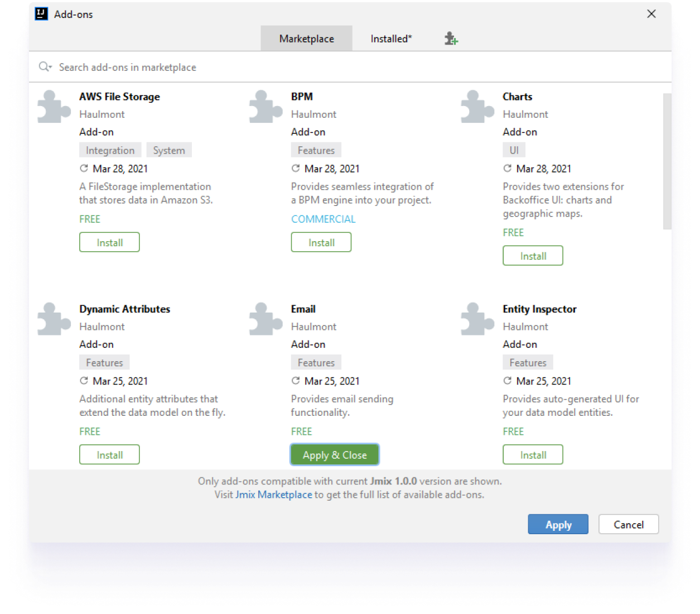Click refresh icon beside BPM date
This screenshot has height=614, width=700.
[x=296, y=169]
